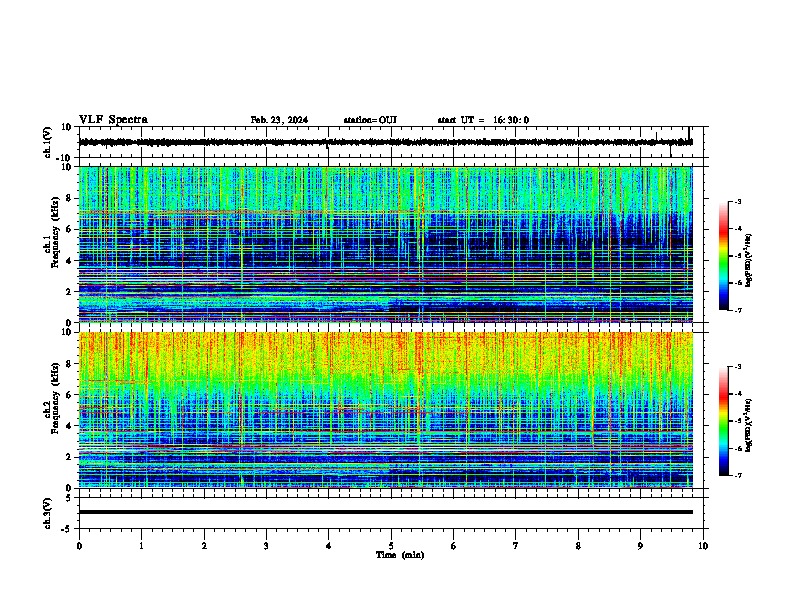Click the ch.2 'Frequency (kHz)' axis label

55,398
